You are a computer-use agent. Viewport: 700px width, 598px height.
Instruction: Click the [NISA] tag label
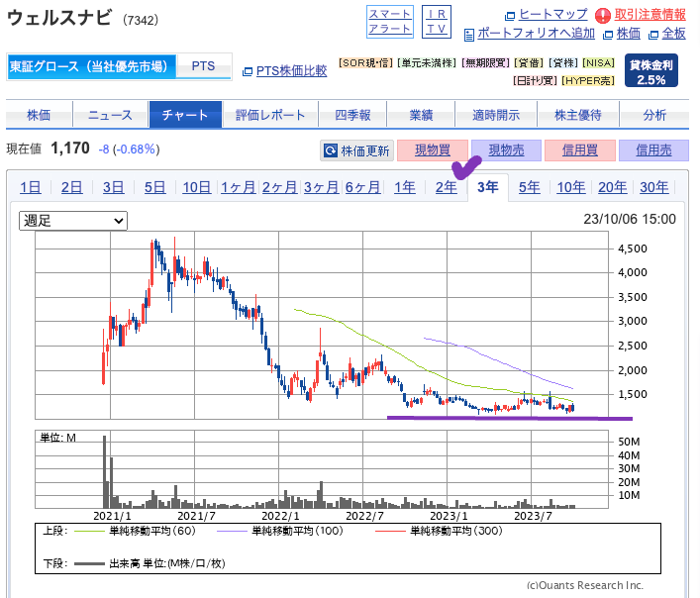pos(599,63)
